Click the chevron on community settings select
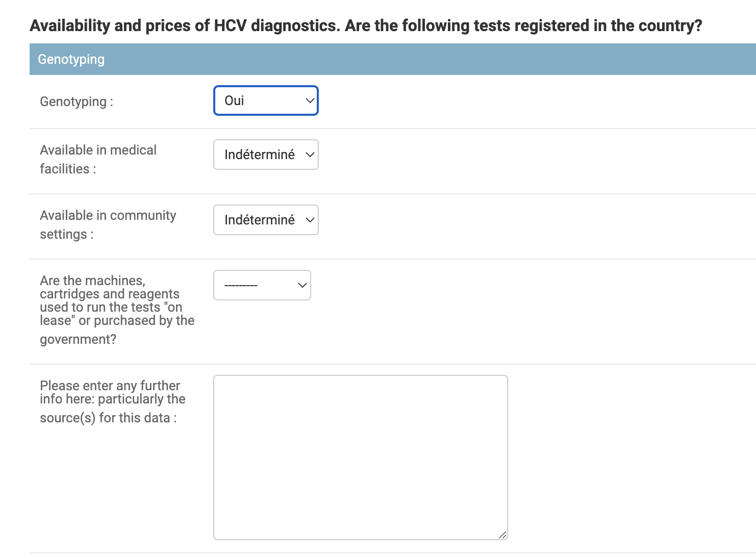The height and width of the screenshot is (558, 756). pyautogui.click(x=309, y=220)
